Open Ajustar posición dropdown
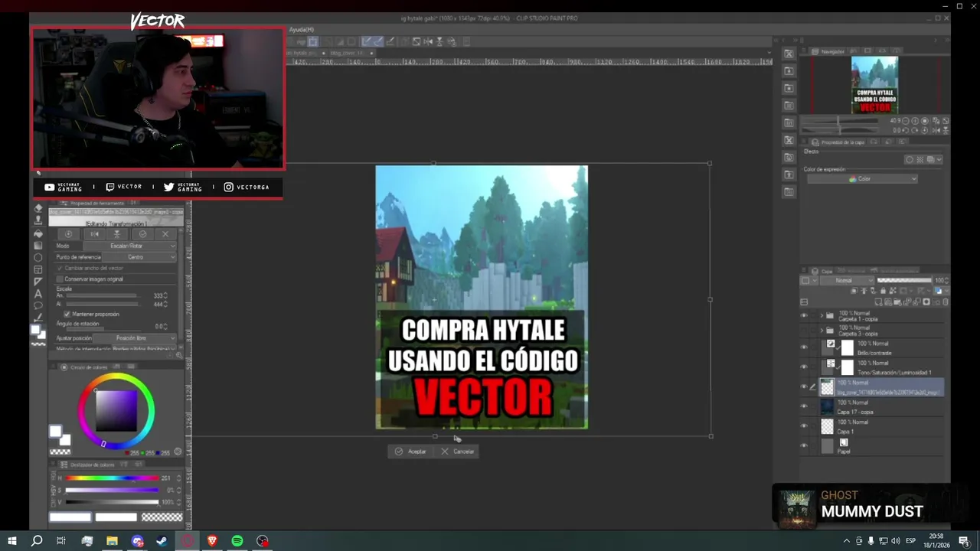The image size is (980, 551). [135, 338]
